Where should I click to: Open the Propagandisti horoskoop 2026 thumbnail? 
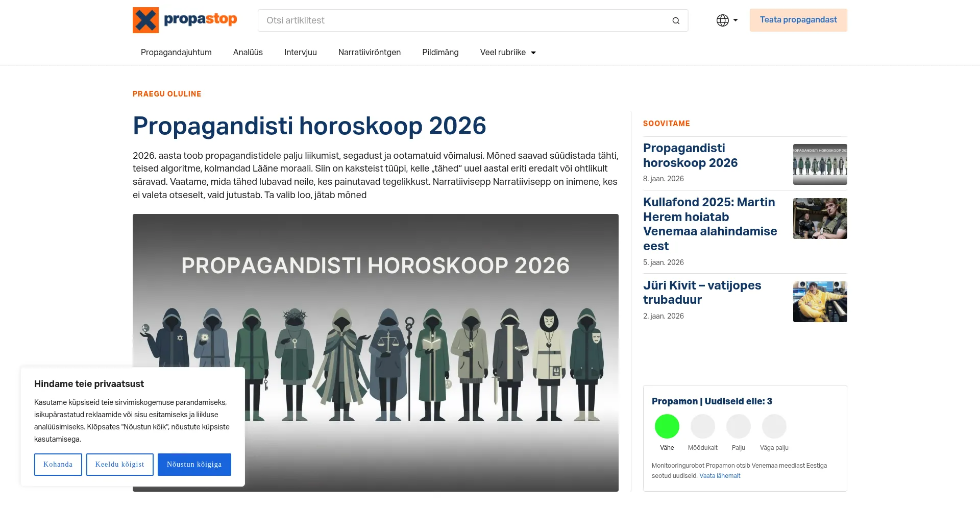[x=819, y=164]
